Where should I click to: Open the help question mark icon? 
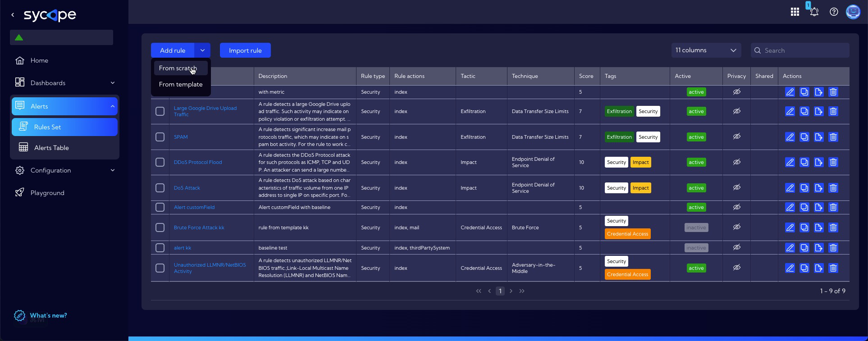pos(834,12)
